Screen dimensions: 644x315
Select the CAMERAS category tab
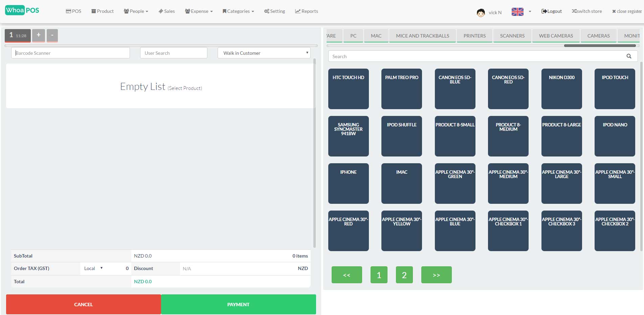pyautogui.click(x=598, y=36)
